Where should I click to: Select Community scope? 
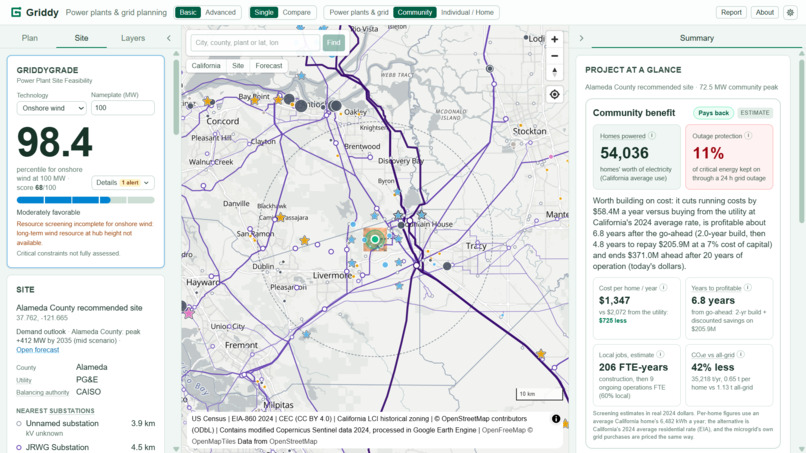(415, 12)
